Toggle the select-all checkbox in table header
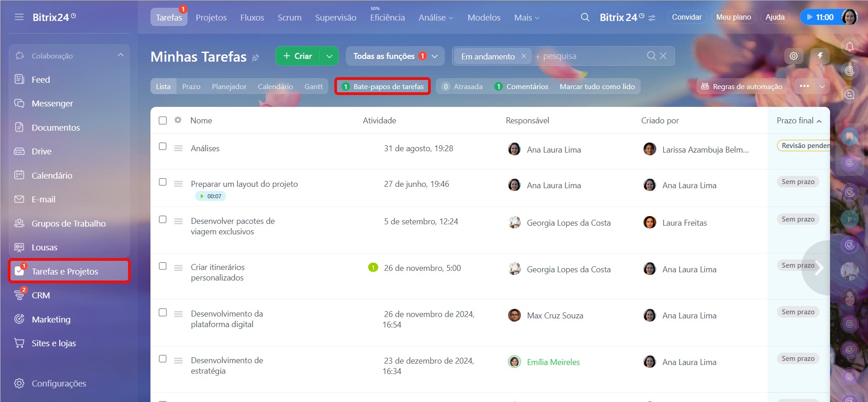The height and width of the screenshot is (402, 868). (x=163, y=121)
